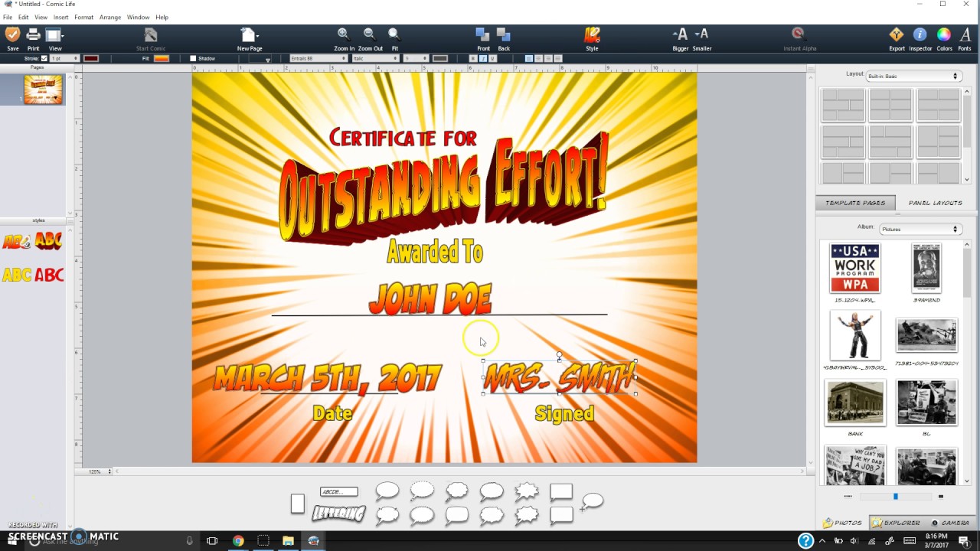This screenshot has height=551, width=980.
Task: Click the Explorer button at bottom right
Action: (x=897, y=523)
